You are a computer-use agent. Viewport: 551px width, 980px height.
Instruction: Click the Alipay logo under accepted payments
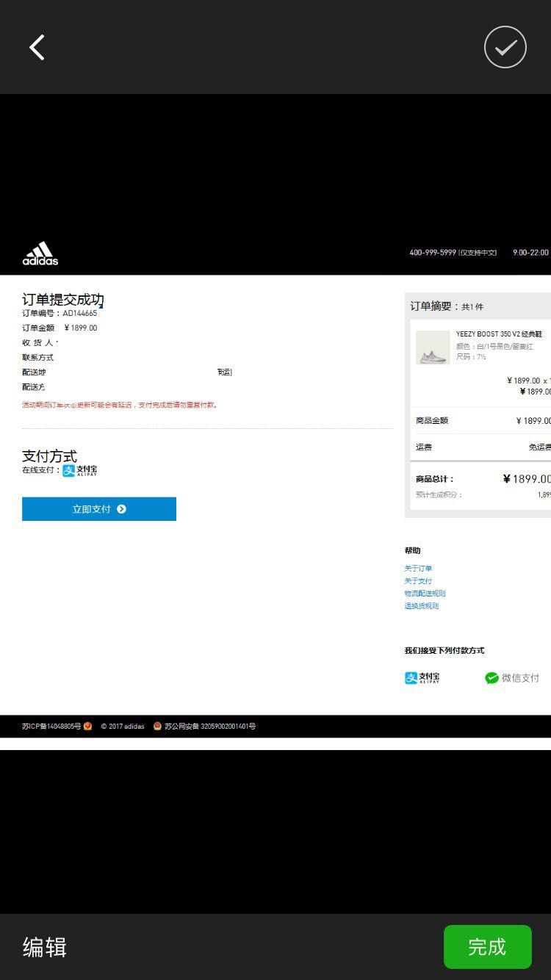(x=422, y=678)
